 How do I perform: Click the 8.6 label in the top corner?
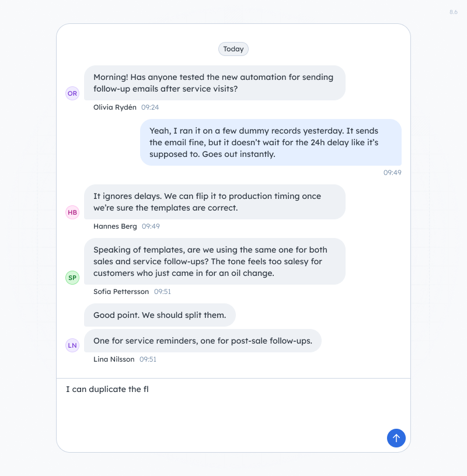coord(452,12)
